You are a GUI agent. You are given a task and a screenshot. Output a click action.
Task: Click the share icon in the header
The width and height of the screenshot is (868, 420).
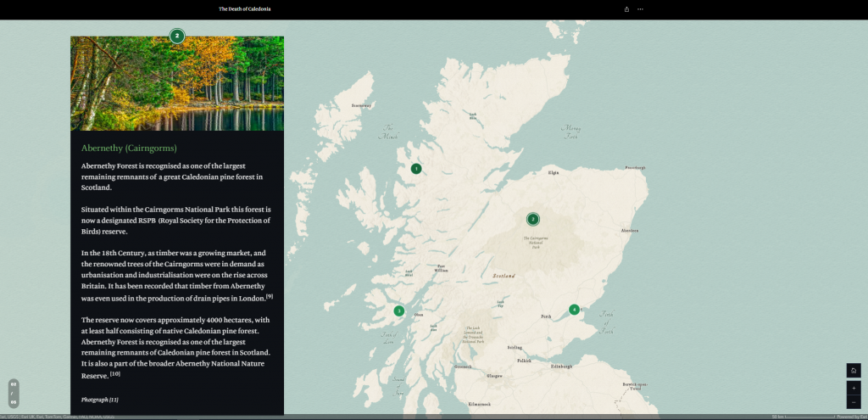pos(626,9)
